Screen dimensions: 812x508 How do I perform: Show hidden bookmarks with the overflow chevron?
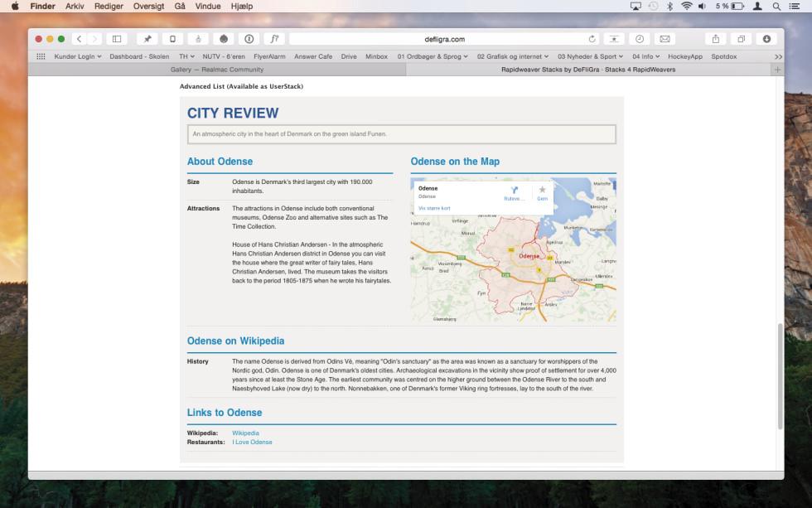[x=778, y=56]
